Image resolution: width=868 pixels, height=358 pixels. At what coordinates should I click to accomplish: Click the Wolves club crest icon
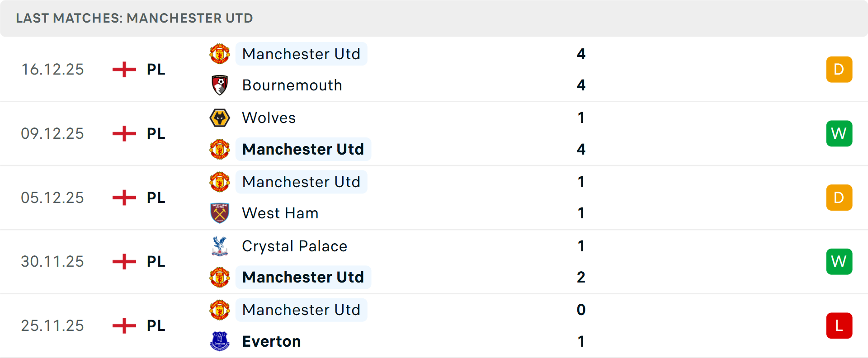220,118
